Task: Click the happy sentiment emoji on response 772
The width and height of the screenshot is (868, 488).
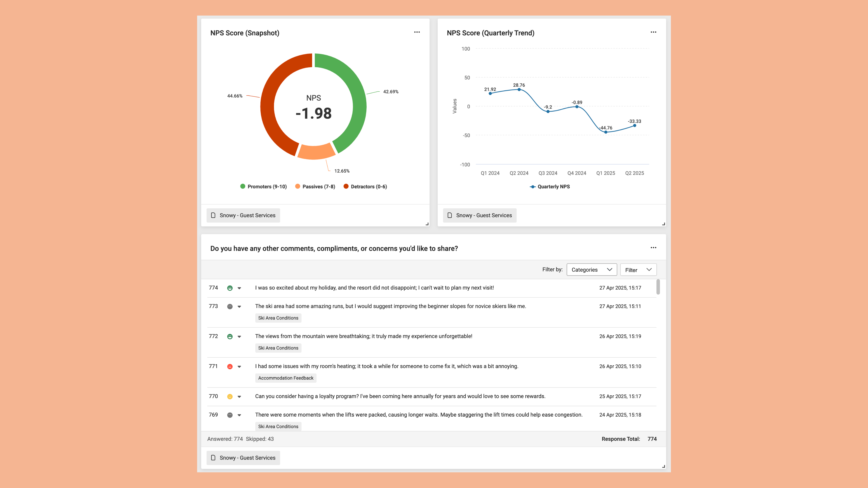Action: pos(230,336)
